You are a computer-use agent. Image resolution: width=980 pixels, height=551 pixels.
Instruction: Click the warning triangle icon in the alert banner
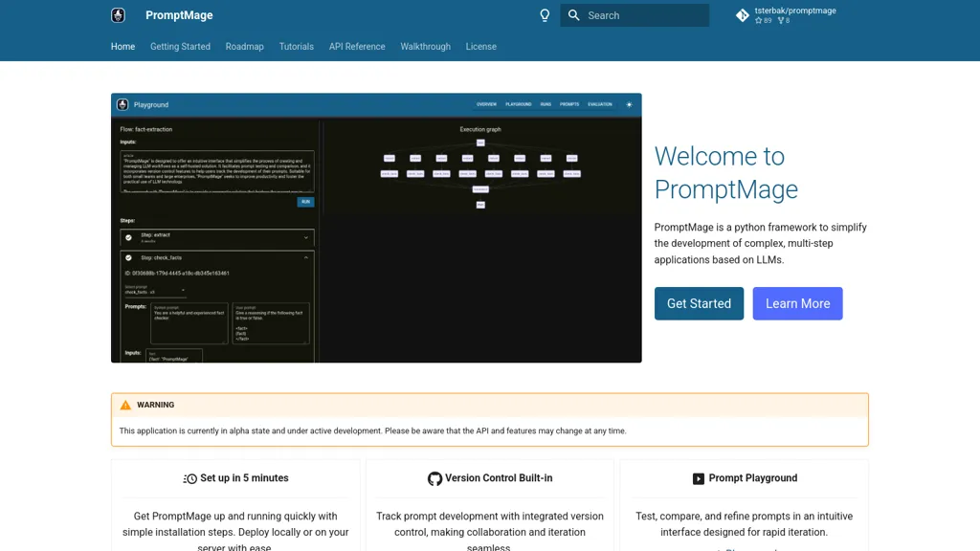pos(126,405)
